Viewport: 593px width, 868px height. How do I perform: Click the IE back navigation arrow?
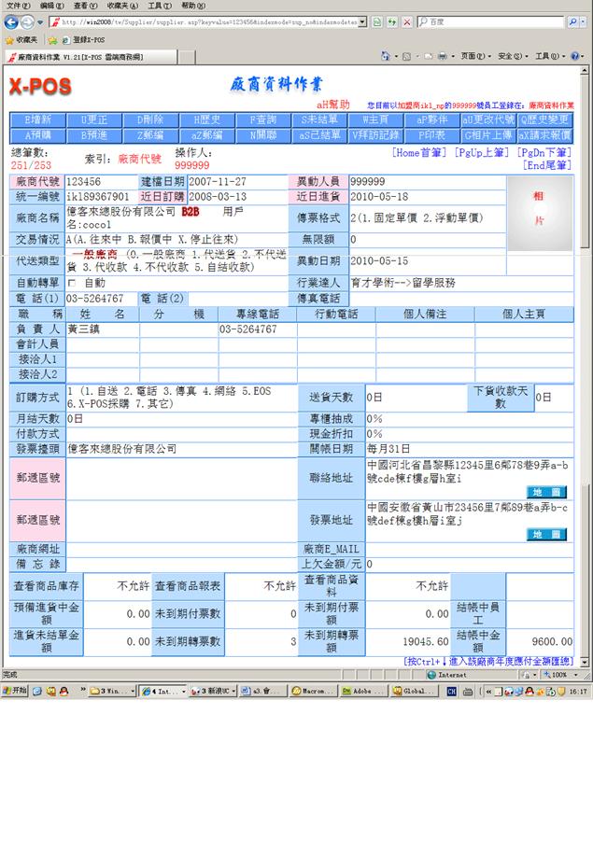(10, 21)
